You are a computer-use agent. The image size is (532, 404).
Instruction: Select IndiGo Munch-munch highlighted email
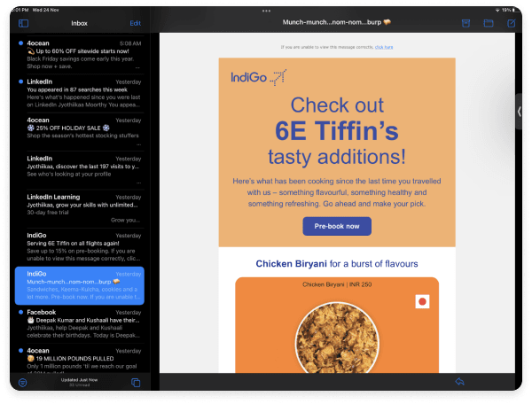[80, 285]
